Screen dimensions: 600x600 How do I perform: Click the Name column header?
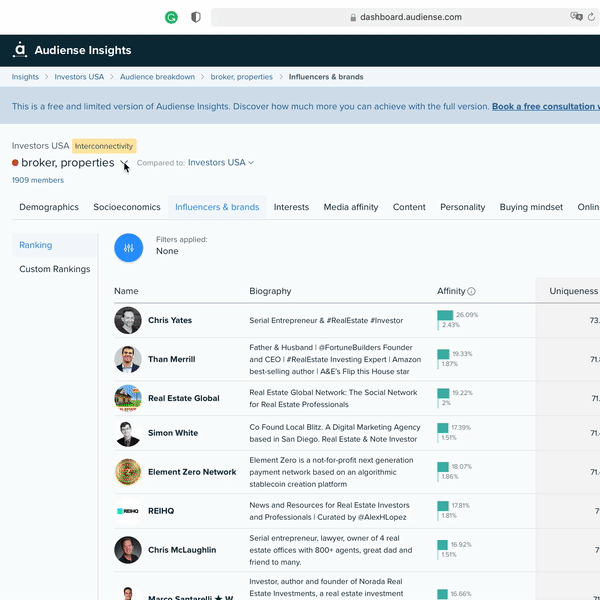click(x=126, y=291)
